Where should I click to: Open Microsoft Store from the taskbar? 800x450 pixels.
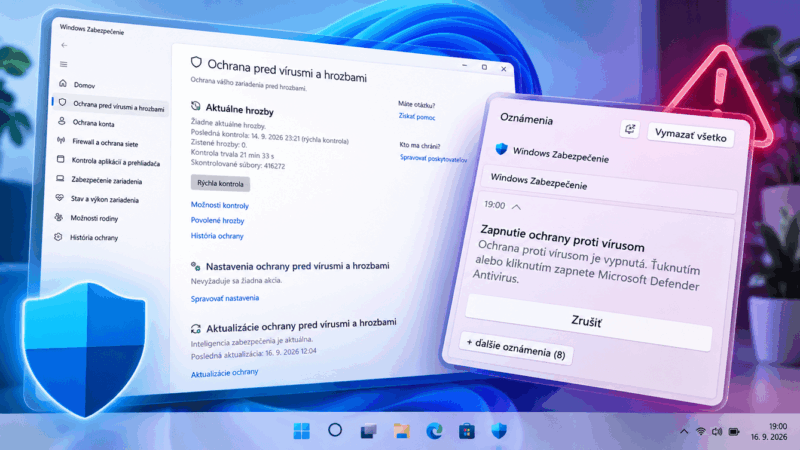coord(466,431)
